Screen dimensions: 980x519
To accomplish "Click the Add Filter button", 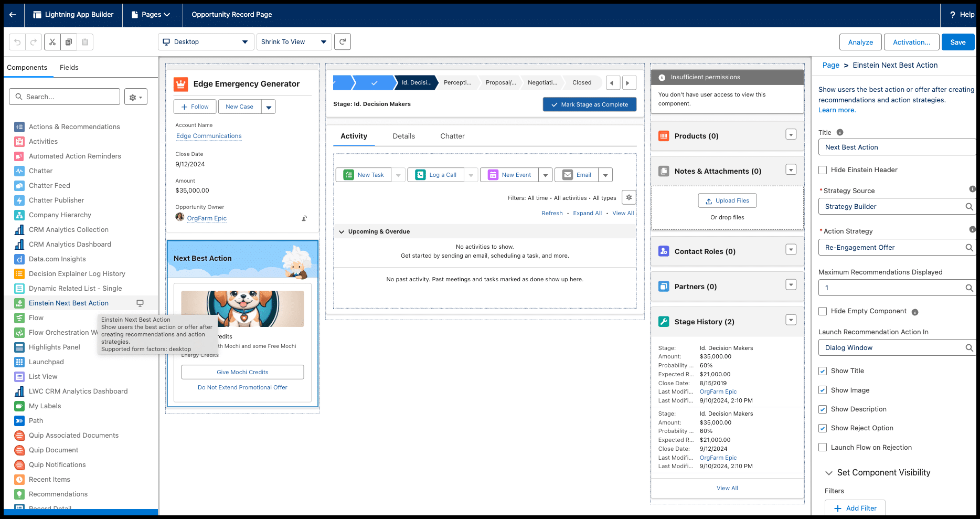I will tap(855, 508).
